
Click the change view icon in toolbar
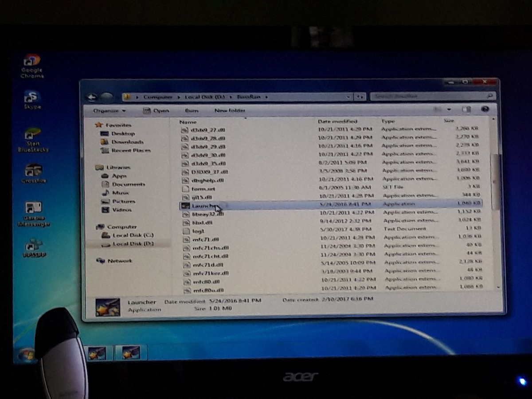438,109
